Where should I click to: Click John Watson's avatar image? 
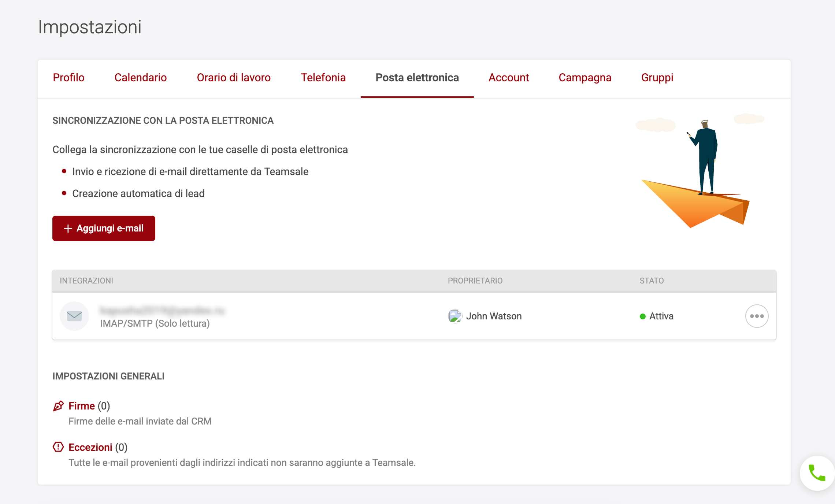(454, 316)
